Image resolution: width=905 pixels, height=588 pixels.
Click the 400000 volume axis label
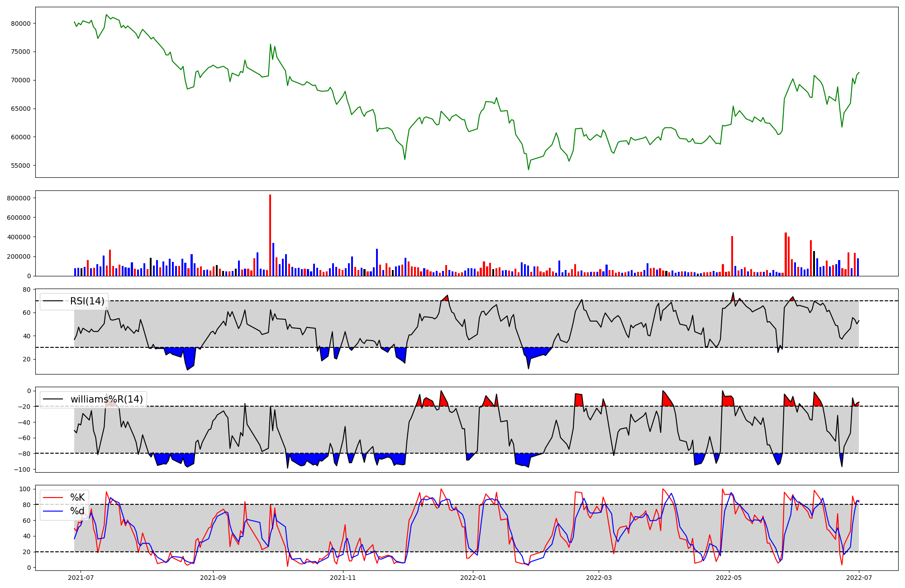(19, 237)
